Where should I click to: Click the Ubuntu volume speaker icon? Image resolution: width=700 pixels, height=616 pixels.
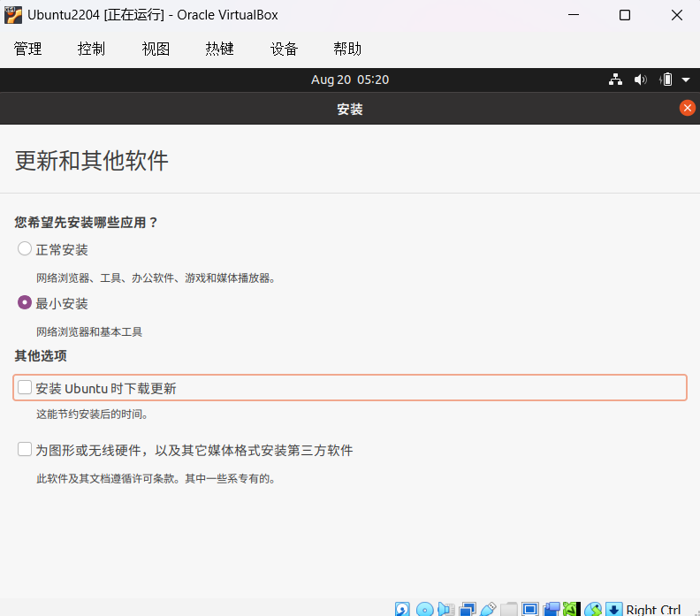point(640,80)
